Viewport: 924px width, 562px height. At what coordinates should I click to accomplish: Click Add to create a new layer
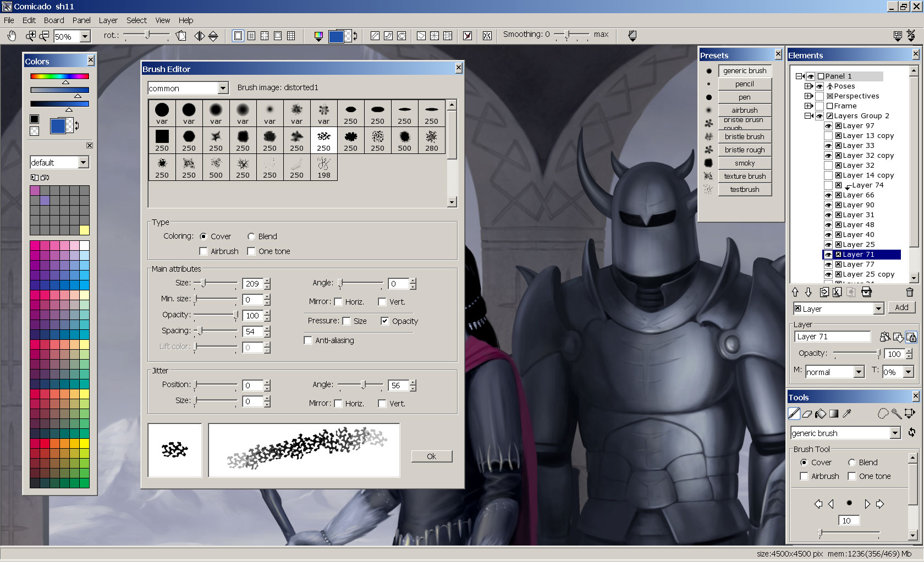[901, 308]
